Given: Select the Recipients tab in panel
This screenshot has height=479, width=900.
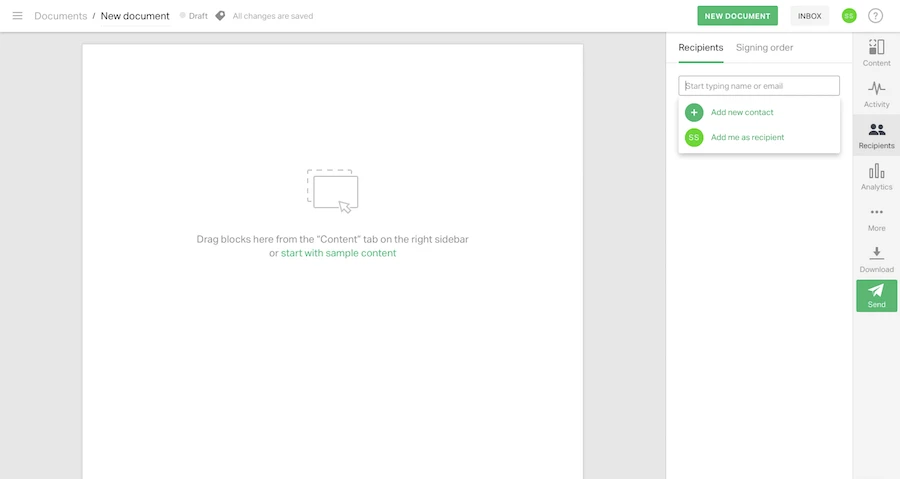Looking at the screenshot, I should tap(700, 47).
